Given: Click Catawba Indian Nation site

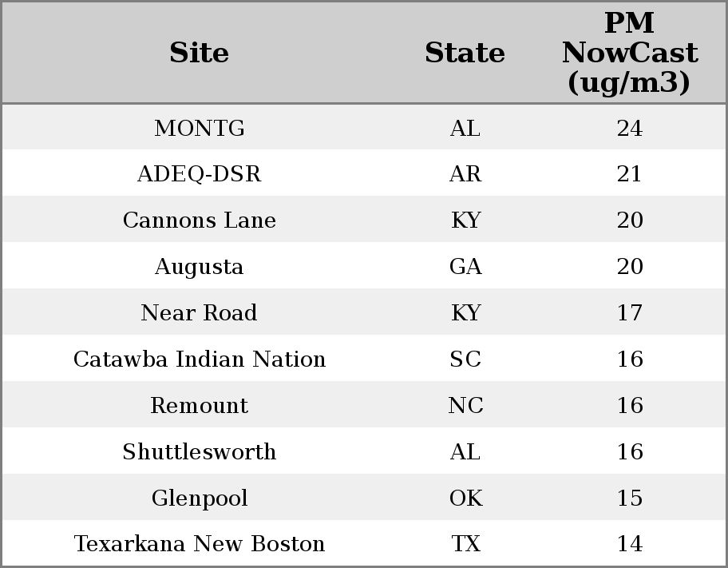Looking at the screenshot, I should (x=200, y=359).
